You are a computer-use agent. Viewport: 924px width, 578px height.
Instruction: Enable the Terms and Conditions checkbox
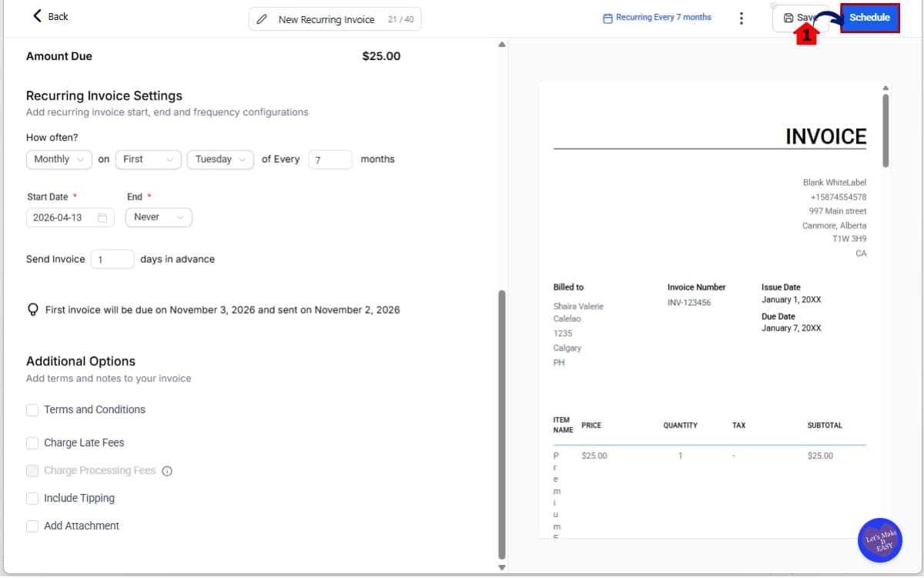[x=32, y=410]
